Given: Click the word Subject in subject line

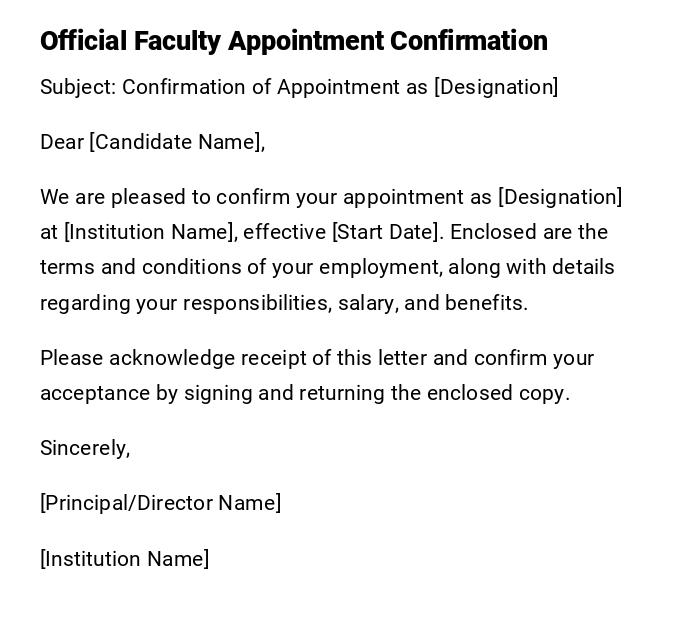Looking at the screenshot, I should (x=77, y=88).
